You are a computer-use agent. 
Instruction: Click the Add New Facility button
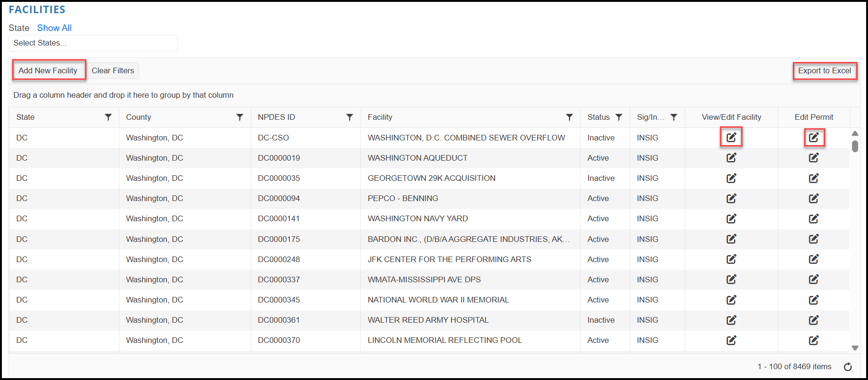tap(48, 70)
